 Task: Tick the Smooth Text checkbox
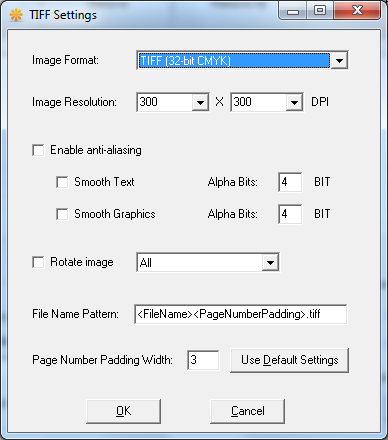pyautogui.click(x=62, y=182)
